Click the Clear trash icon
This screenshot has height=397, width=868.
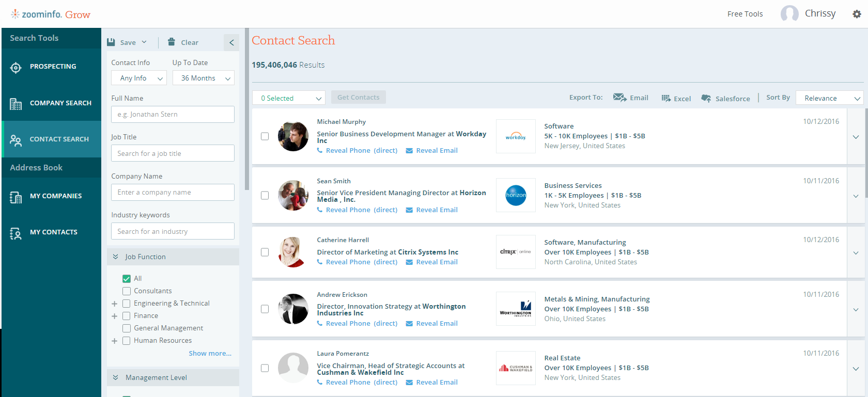click(172, 42)
